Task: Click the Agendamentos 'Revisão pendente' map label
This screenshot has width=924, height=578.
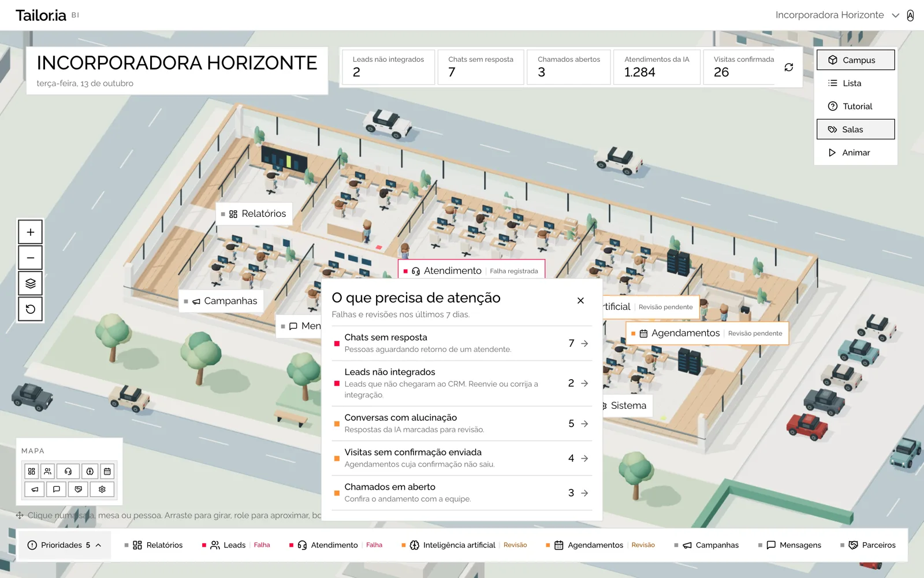Action: click(x=707, y=334)
